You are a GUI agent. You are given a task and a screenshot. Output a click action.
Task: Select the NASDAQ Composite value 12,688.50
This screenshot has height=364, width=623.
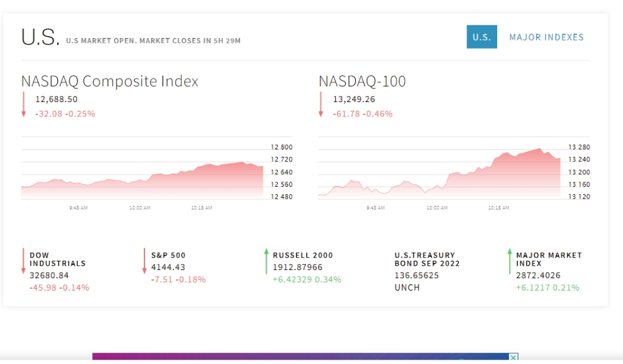click(x=57, y=99)
